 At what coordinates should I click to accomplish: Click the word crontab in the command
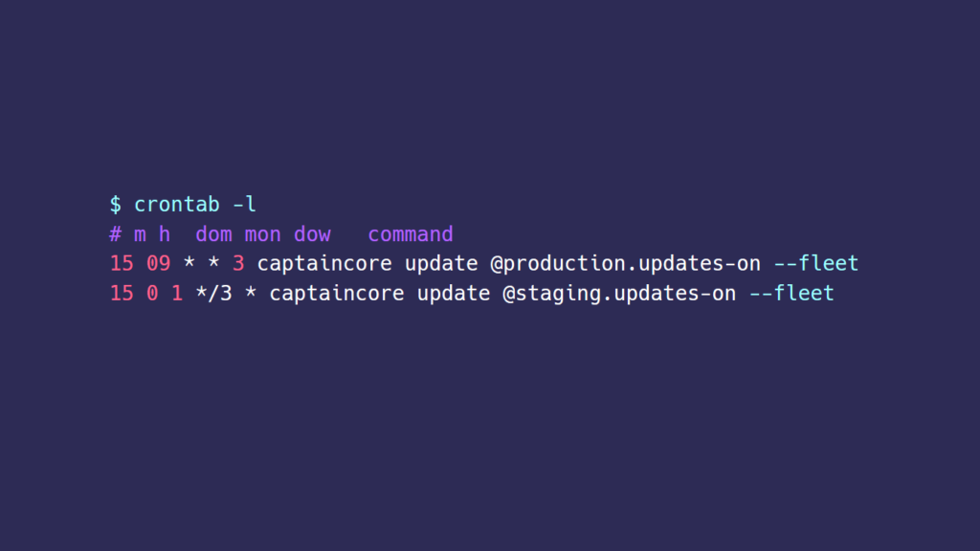coord(177,205)
